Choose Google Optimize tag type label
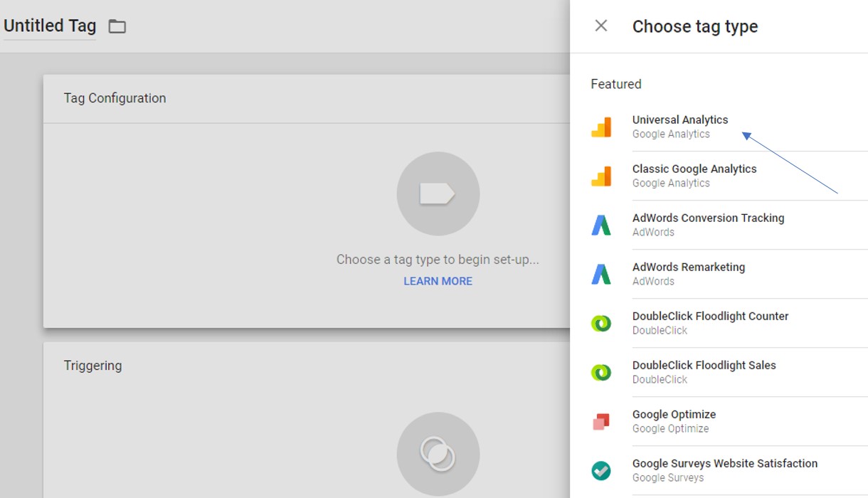868x498 pixels. click(674, 414)
